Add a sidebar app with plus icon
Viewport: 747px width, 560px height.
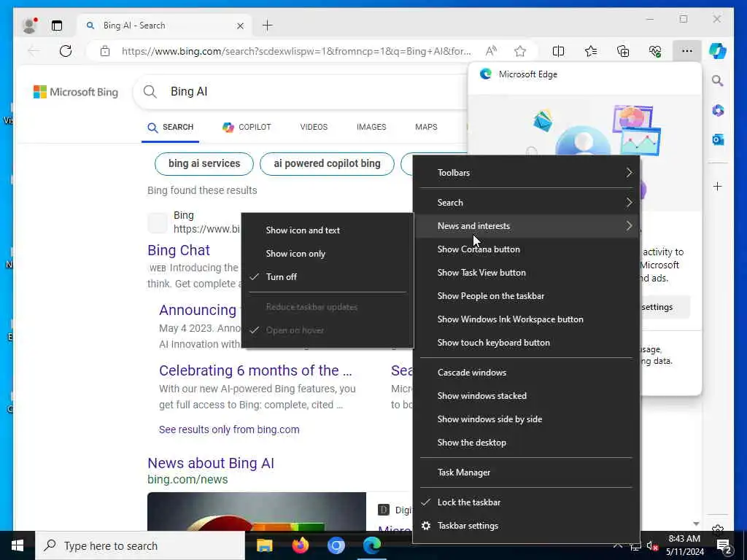pos(718,186)
